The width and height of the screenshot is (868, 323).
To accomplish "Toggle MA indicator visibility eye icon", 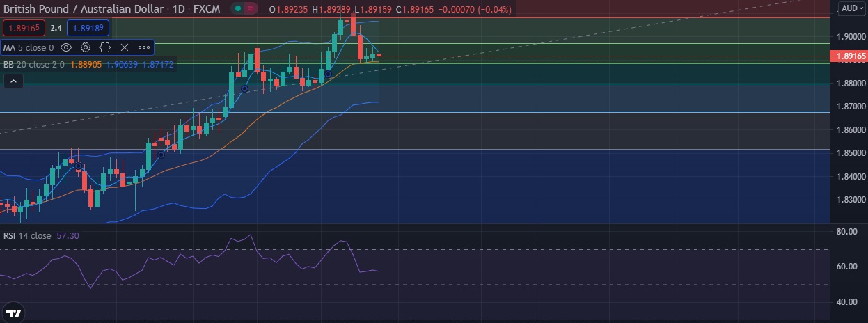I will pos(67,47).
